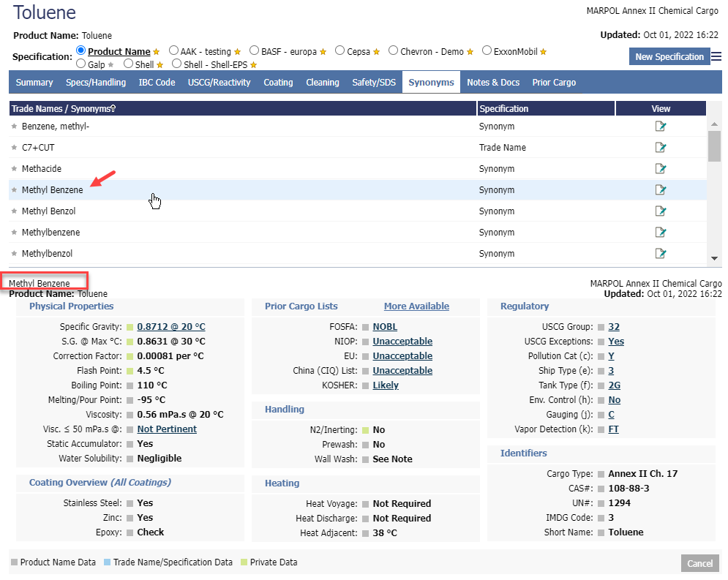Select the Cepsa specification radio button
The image size is (728, 580).
[x=340, y=51]
